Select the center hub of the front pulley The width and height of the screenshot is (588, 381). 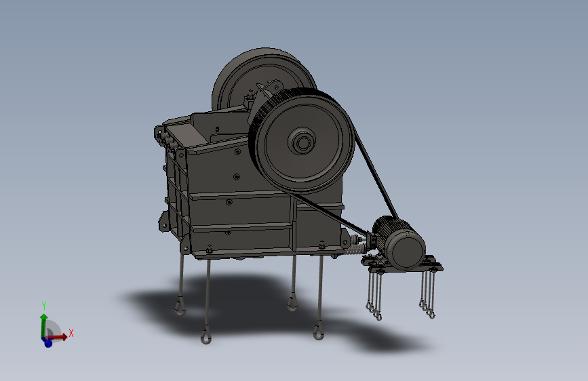(x=302, y=142)
